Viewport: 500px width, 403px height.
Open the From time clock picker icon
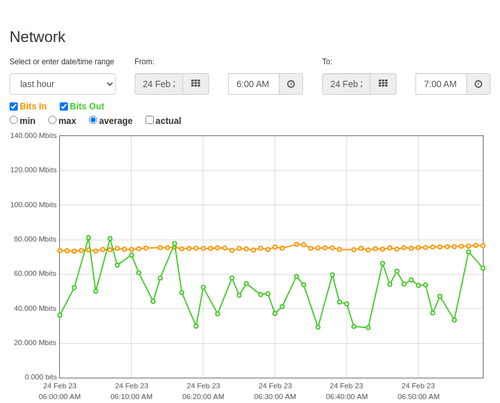pyautogui.click(x=291, y=84)
